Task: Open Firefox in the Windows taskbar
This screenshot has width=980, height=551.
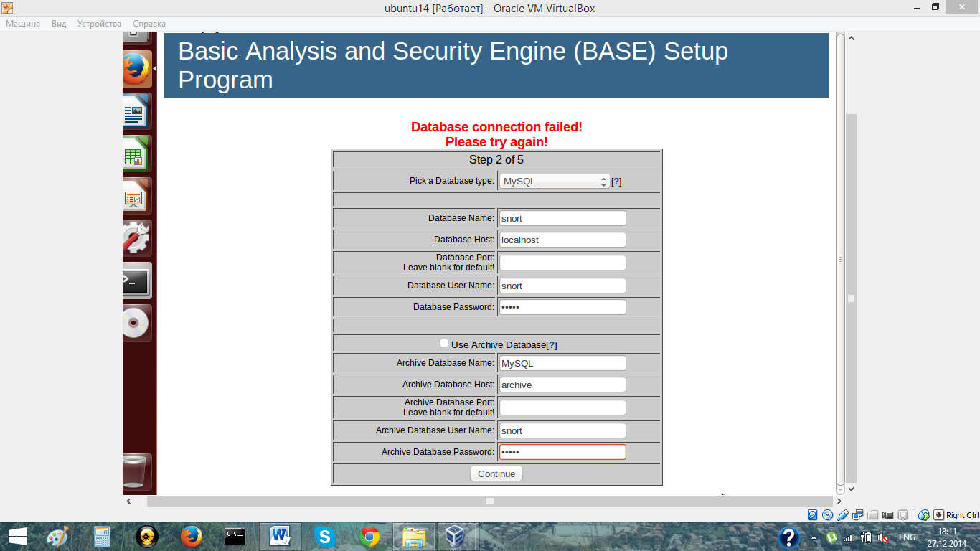Action: coord(191,537)
